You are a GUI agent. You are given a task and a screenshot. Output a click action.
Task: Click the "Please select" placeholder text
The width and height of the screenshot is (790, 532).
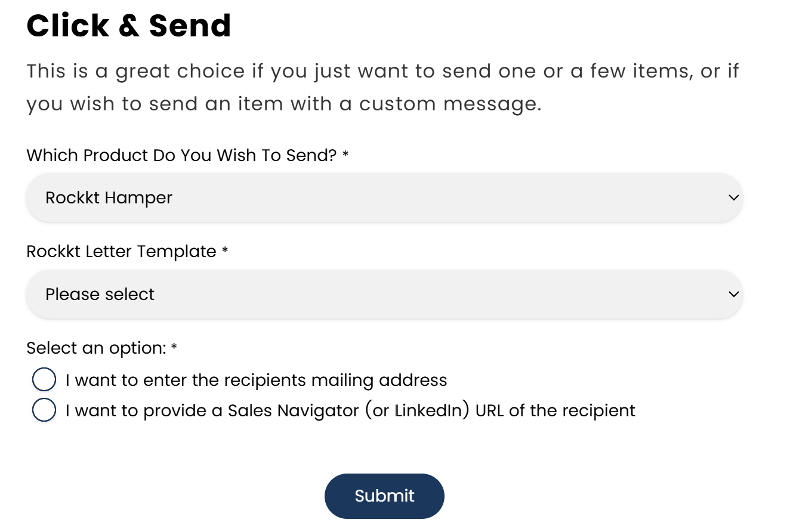click(100, 294)
